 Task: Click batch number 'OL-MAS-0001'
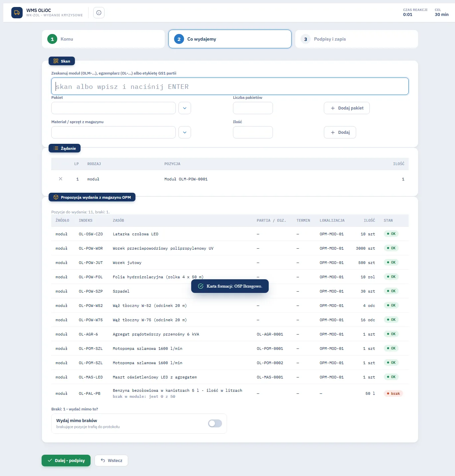(x=270, y=377)
